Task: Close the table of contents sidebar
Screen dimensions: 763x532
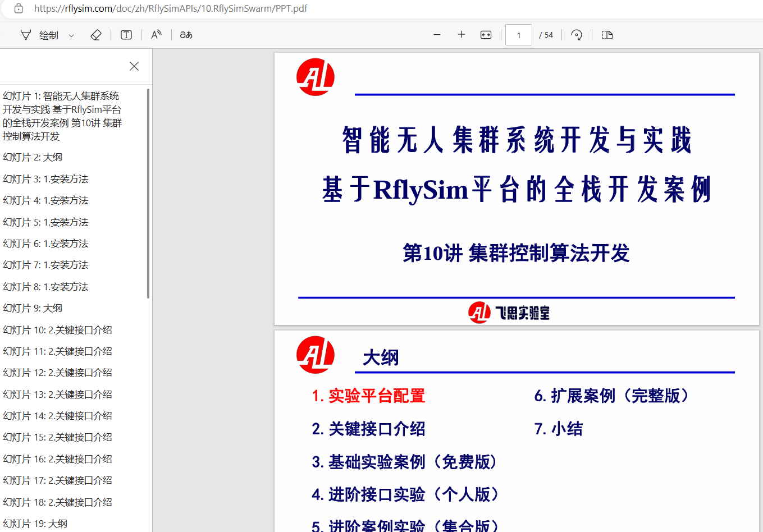Action: pos(134,66)
